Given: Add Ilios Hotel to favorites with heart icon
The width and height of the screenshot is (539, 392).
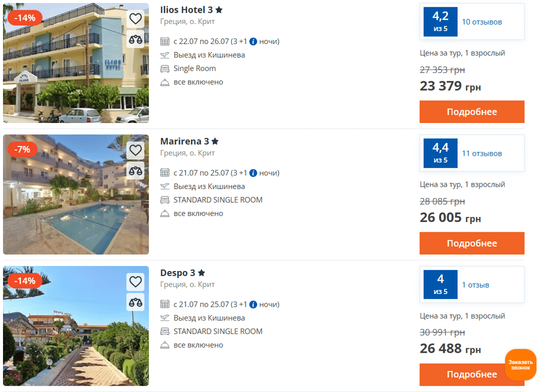Looking at the screenshot, I should click(x=135, y=19).
